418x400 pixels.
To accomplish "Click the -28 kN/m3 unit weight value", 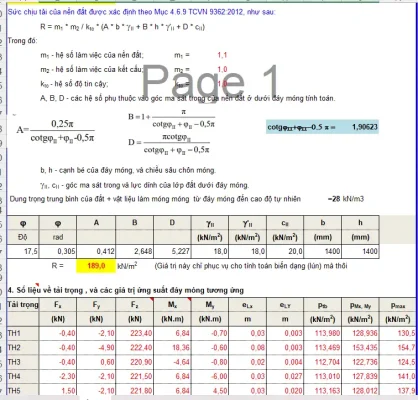I will (346, 199).
